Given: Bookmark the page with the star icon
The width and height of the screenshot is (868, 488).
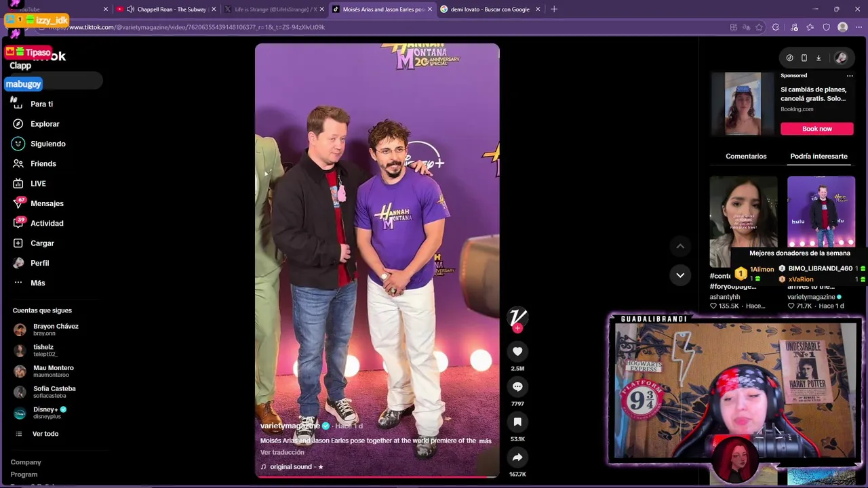Looking at the screenshot, I should tap(759, 27).
